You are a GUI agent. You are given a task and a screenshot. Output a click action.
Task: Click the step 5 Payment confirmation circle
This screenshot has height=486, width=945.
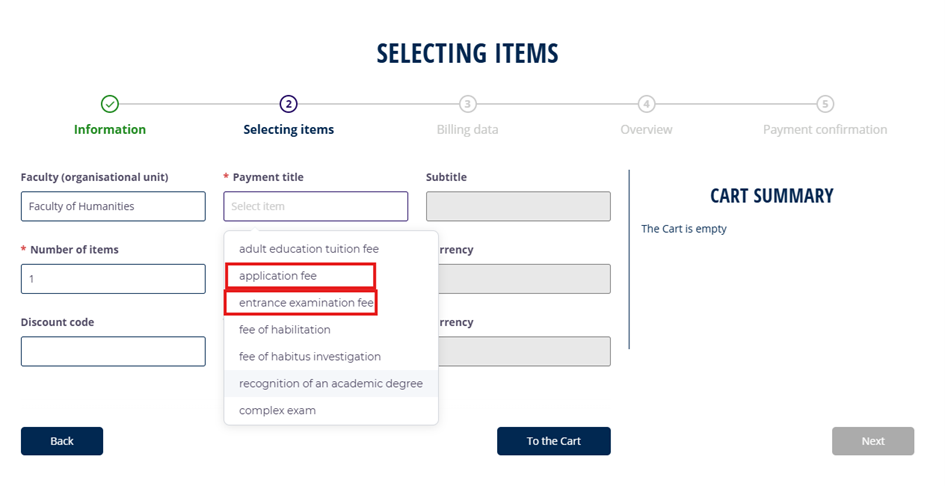pos(825,104)
